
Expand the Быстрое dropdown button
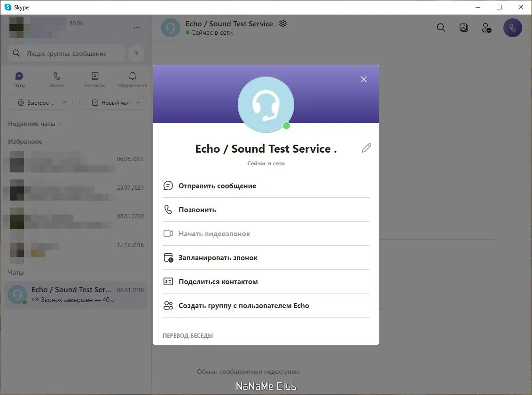[x=39, y=103]
